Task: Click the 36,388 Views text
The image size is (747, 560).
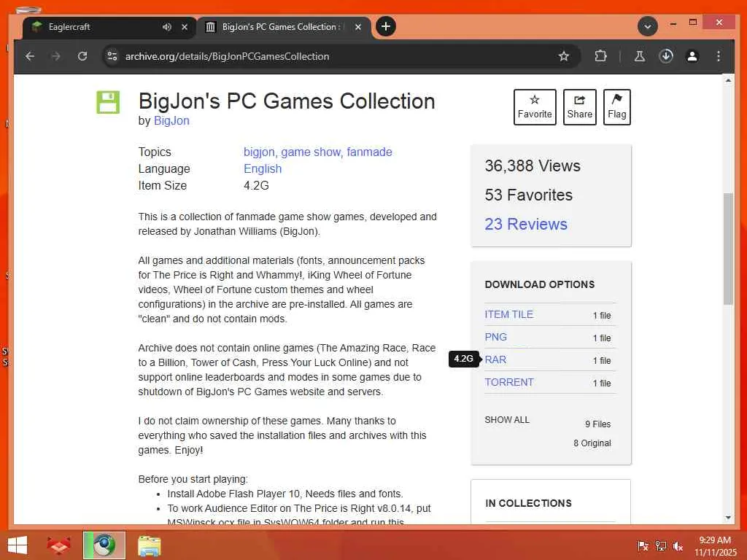Action: click(533, 166)
